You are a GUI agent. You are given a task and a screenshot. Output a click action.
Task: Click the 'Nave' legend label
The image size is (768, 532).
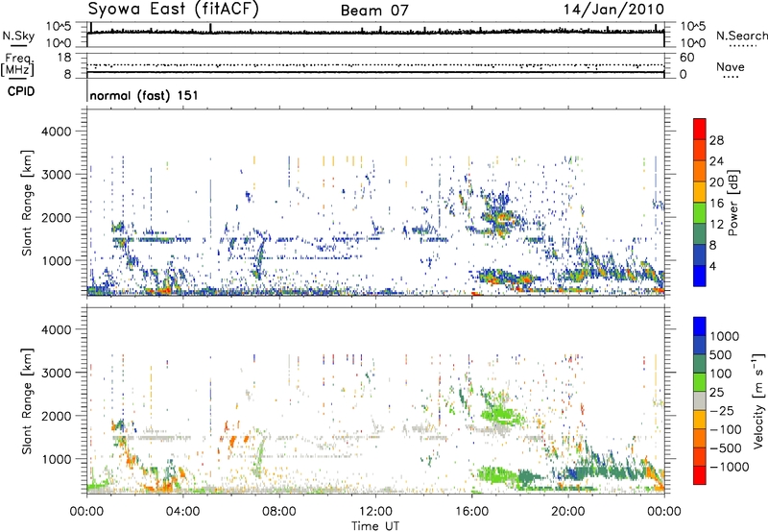pyautogui.click(x=731, y=66)
